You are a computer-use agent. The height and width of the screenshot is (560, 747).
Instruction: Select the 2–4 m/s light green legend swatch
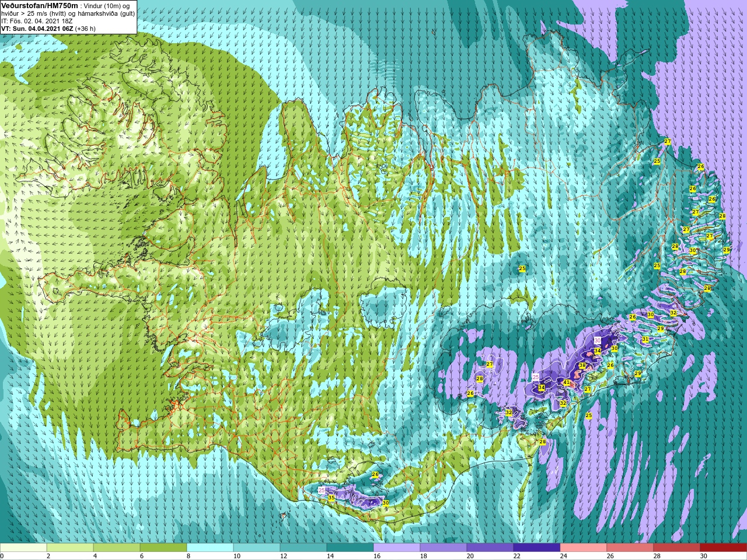[x=70, y=548]
